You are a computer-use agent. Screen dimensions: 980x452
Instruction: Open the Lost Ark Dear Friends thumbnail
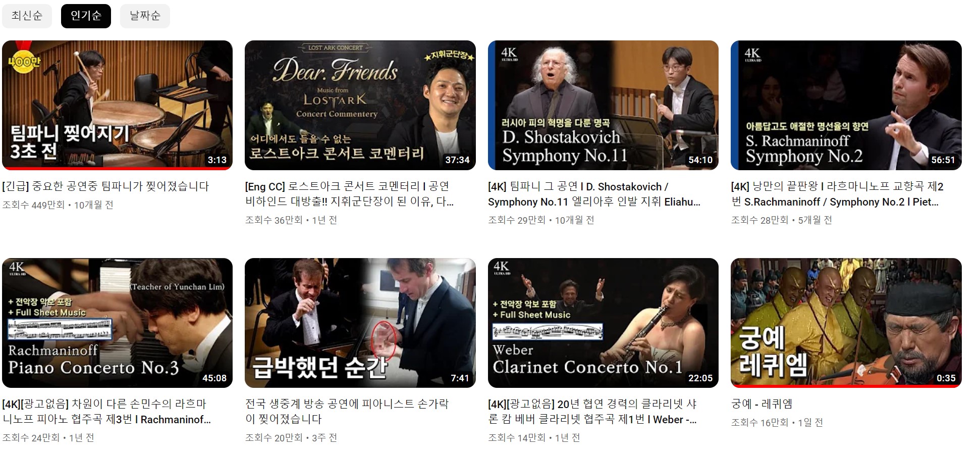click(360, 105)
